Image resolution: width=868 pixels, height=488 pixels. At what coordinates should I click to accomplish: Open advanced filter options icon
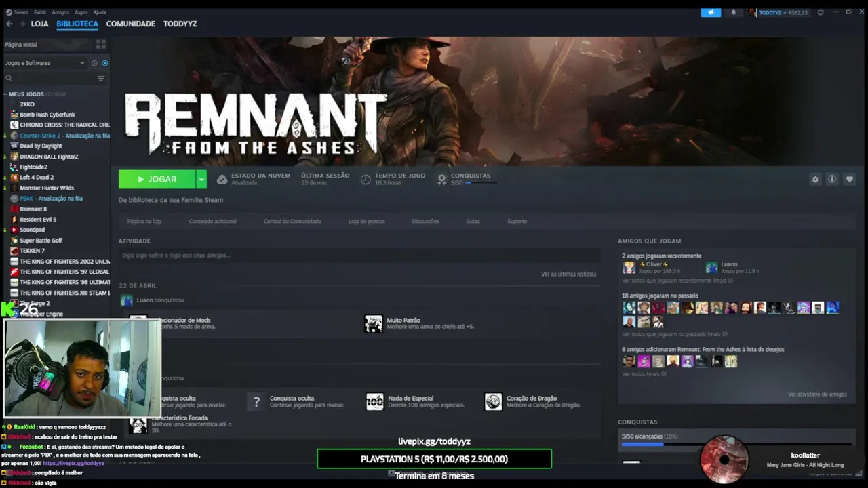101,79
